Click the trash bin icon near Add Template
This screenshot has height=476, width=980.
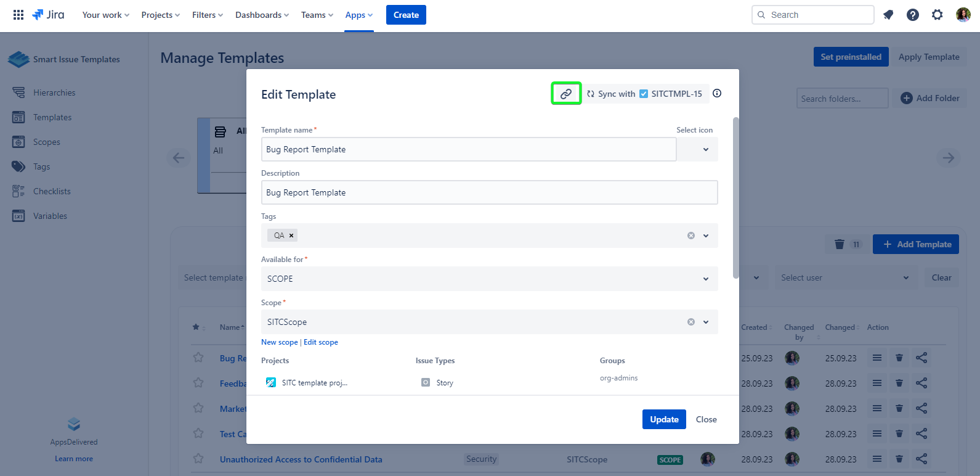(x=839, y=244)
